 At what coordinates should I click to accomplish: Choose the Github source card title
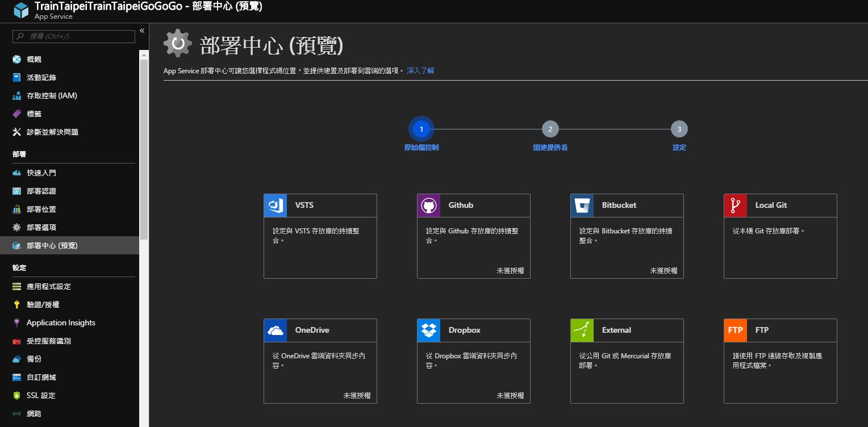coord(461,205)
